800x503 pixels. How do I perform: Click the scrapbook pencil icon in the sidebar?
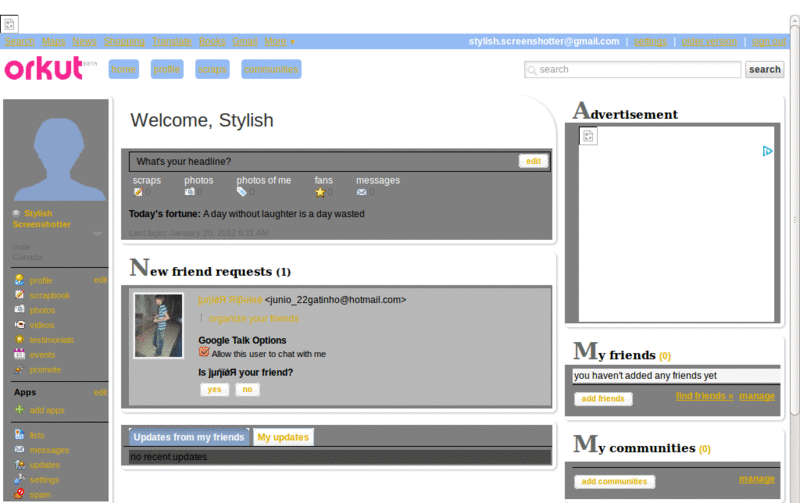click(19, 295)
